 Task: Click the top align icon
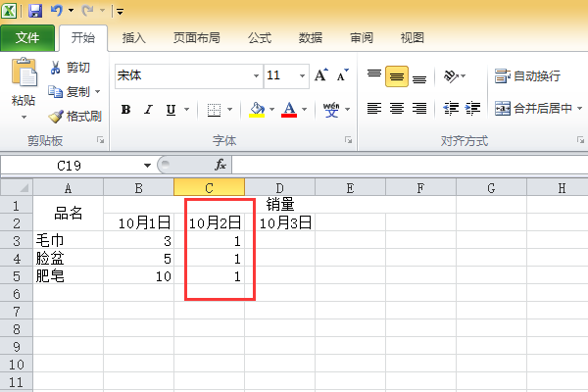(x=374, y=75)
